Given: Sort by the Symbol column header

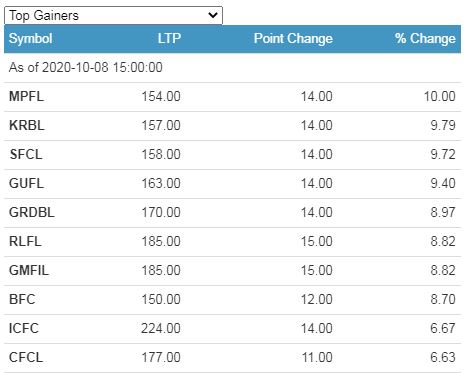Looking at the screenshot, I should pyautogui.click(x=30, y=39).
